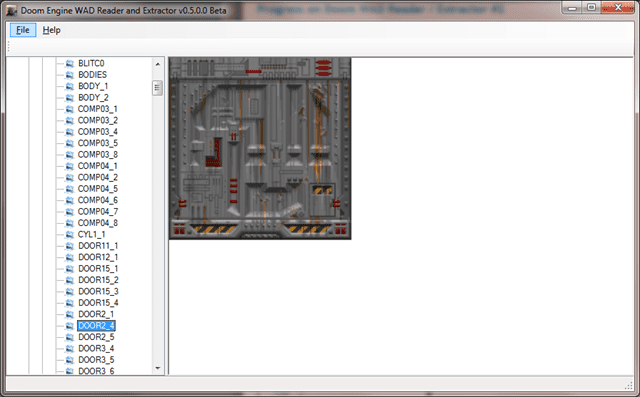Select the COMP03_8 texture entry
Screen dimensions: 640x397
pyautogui.click(x=98, y=155)
